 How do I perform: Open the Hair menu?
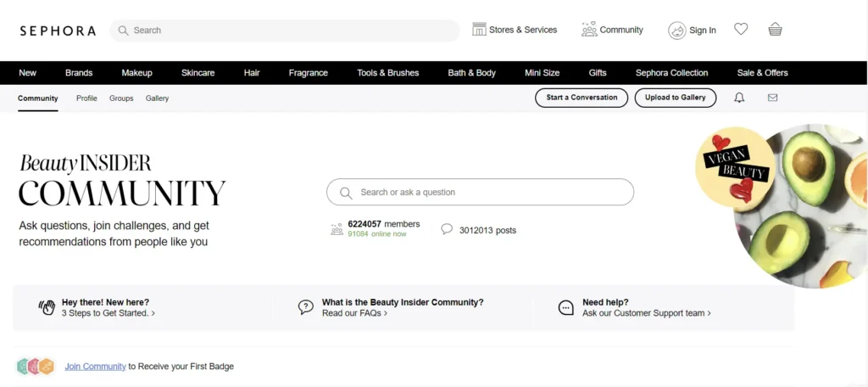tap(252, 73)
